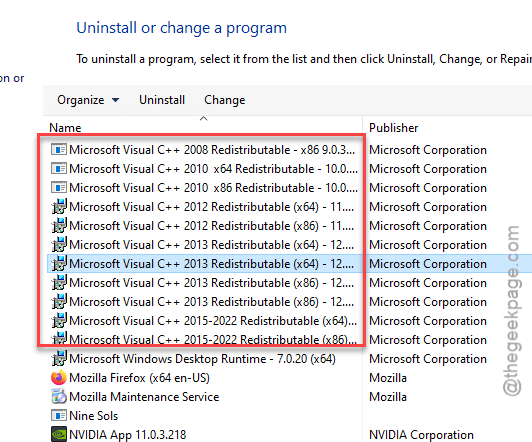Click the Mozilla Firefox icon in list
Image resolution: width=532 pixels, height=442 pixels.
click(59, 378)
